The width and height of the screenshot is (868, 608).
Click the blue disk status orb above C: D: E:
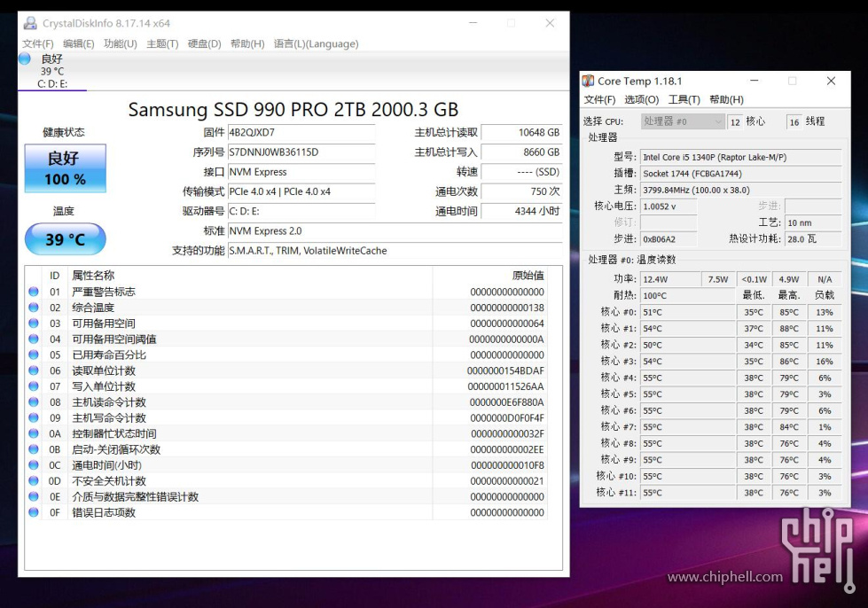pos(25,58)
